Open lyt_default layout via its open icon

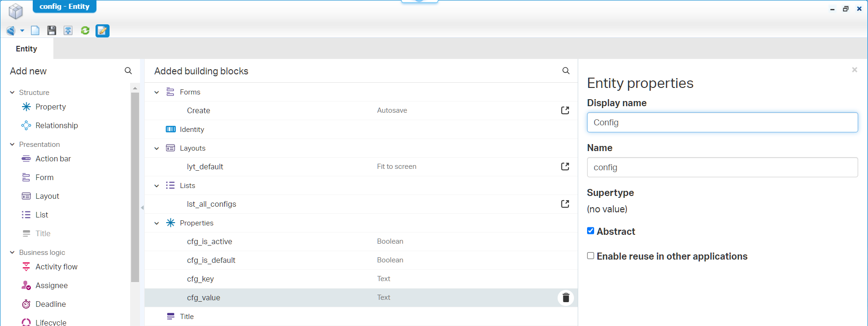tap(565, 167)
